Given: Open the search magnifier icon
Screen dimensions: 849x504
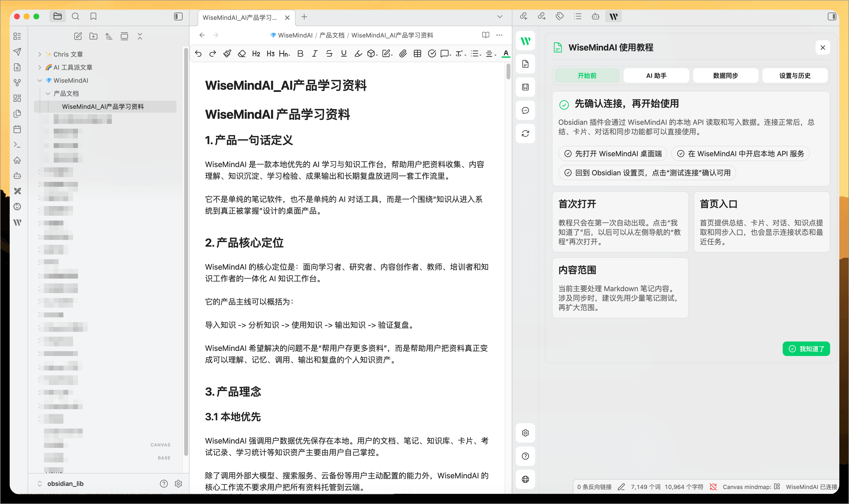Looking at the screenshot, I should point(76,16).
